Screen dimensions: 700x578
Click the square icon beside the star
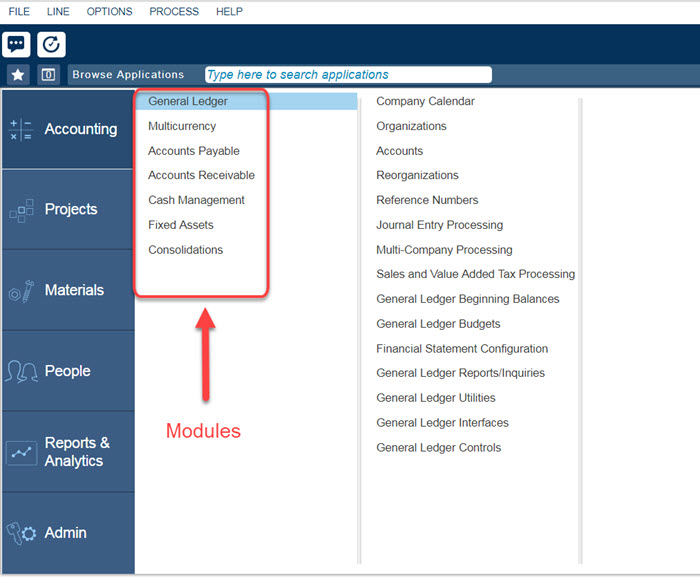(48, 75)
